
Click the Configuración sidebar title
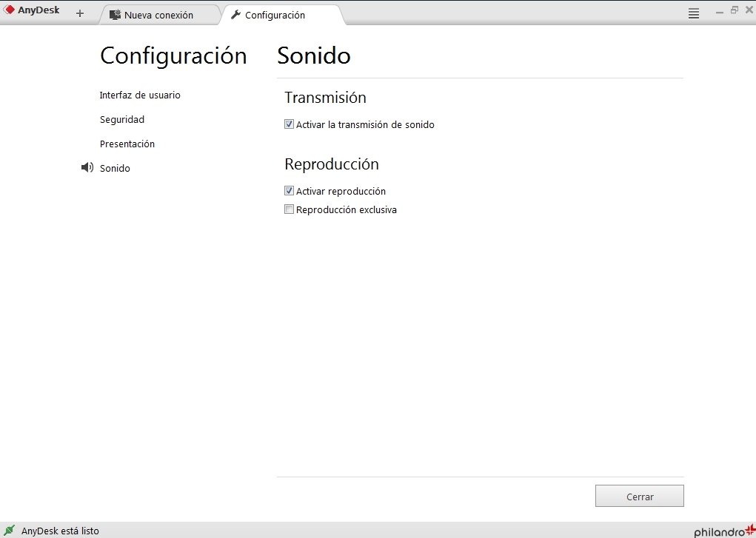pyautogui.click(x=173, y=56)
